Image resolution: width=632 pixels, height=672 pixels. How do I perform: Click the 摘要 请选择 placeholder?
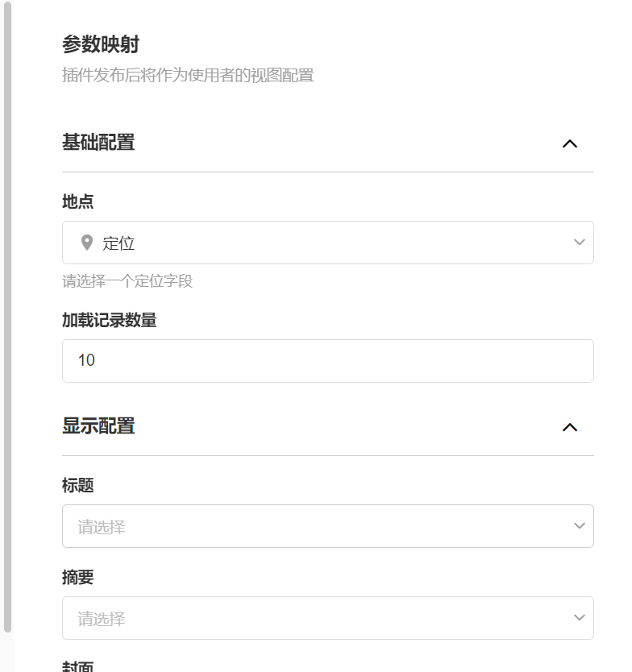[102, 619]
